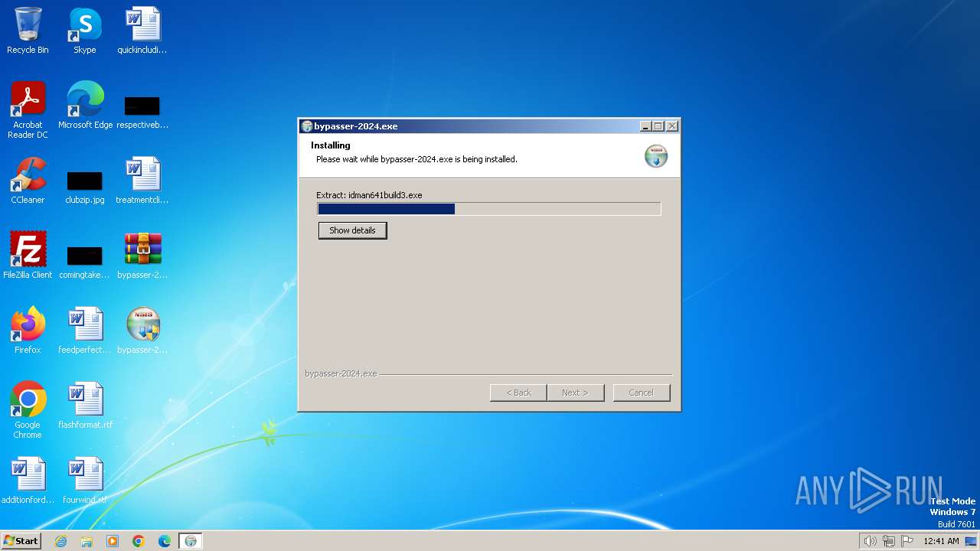This screenshot has width=980, height=551.
Task: Open Acrobat Reader DC shortcut
Action: [28, 109]
